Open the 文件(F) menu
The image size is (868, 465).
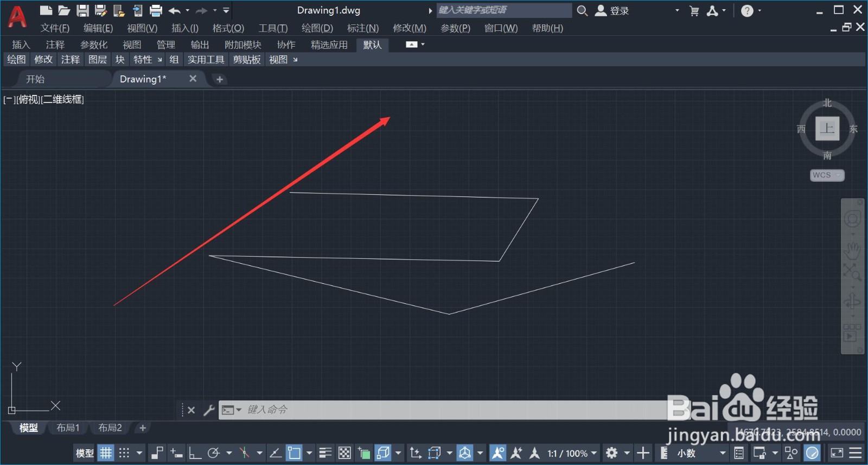(x=55, y=28)
